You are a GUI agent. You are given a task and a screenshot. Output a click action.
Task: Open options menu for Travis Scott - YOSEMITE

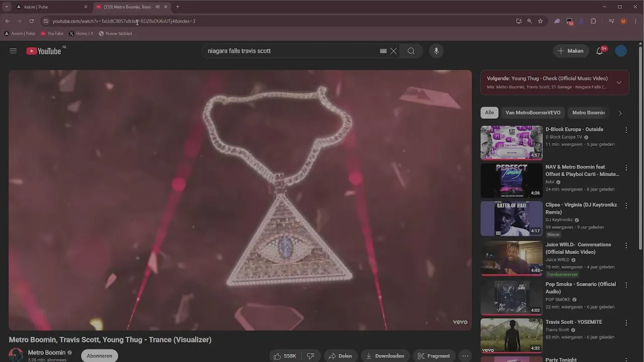(626, 323)
